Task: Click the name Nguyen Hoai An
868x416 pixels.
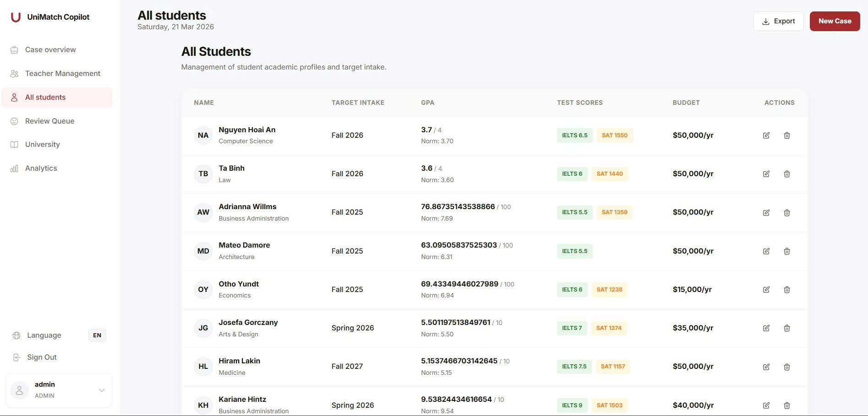Action: (x=247, y=130)
